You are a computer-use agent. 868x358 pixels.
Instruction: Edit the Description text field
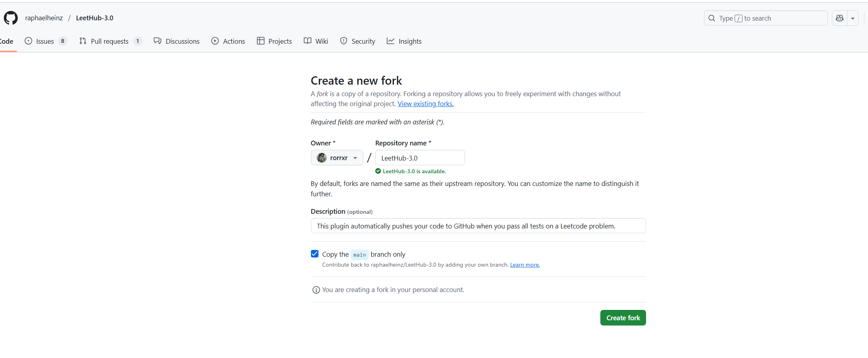(x=478, y=226)
